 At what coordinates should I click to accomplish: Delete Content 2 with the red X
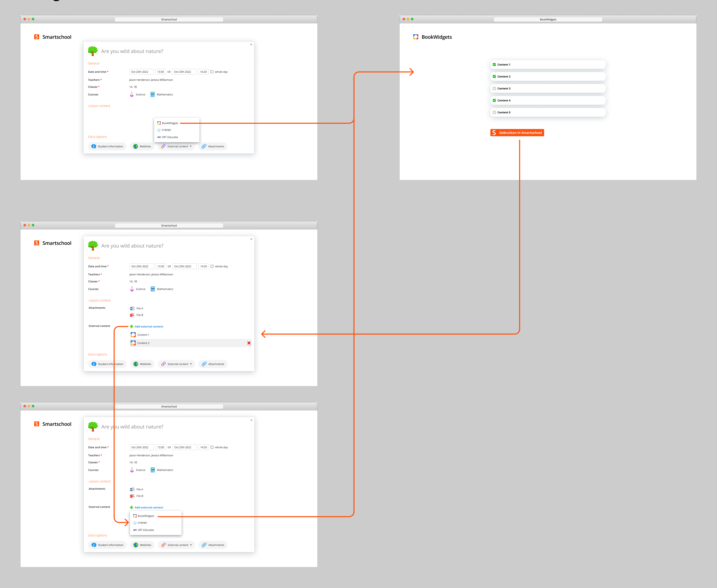pos(249,343)
